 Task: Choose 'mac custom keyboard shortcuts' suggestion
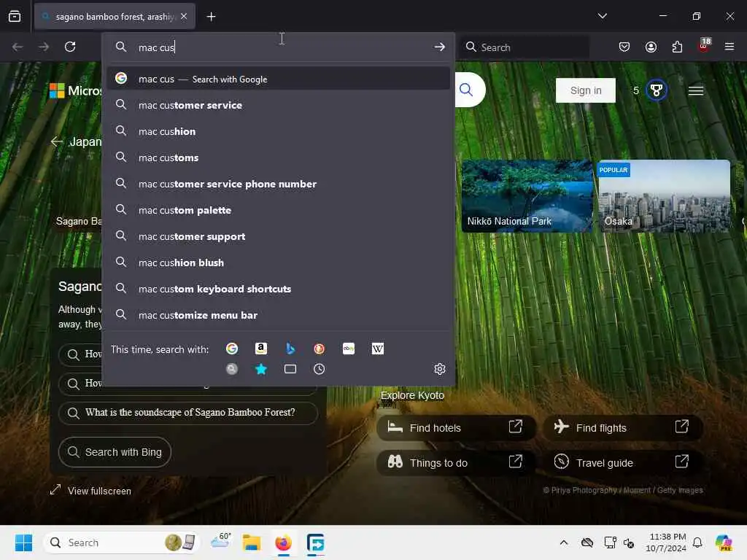(278, 289)
